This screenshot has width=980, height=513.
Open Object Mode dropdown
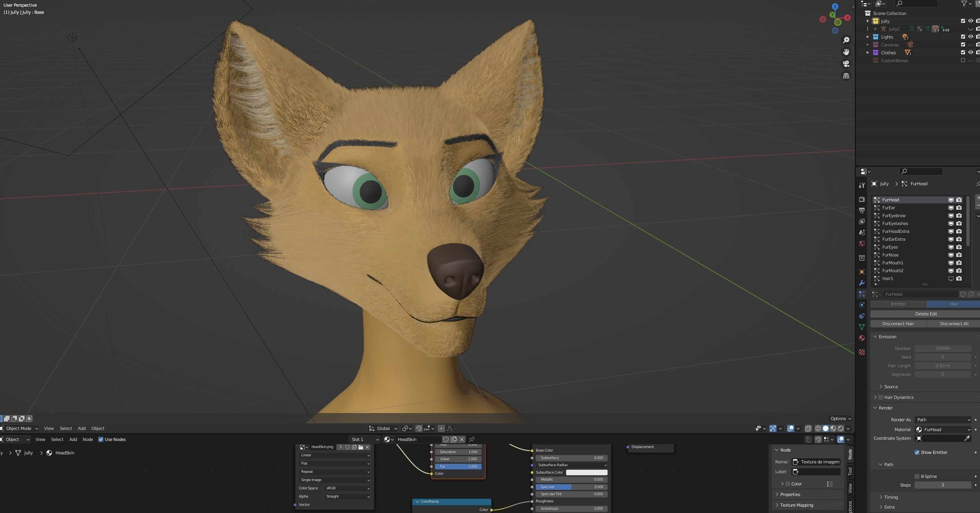19,428
